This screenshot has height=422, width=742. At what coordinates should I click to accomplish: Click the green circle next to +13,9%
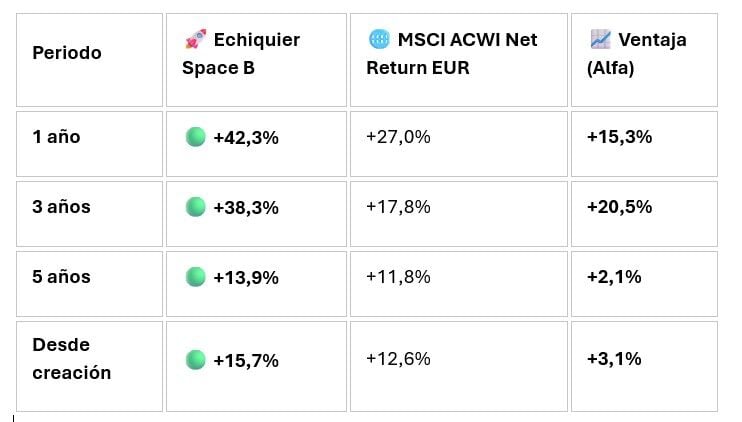pos(195,277)
